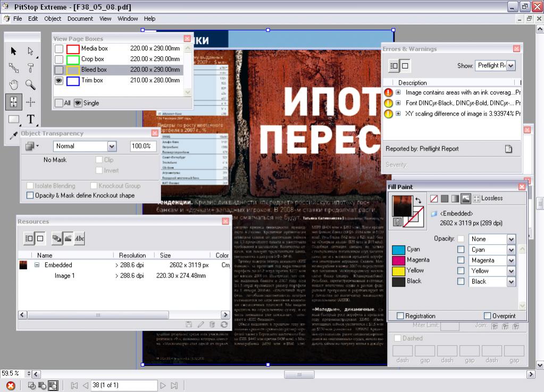Click the zoom percentage field 59.5 %
The height and width of the screenshot is (392, 544).
[12, 373]
